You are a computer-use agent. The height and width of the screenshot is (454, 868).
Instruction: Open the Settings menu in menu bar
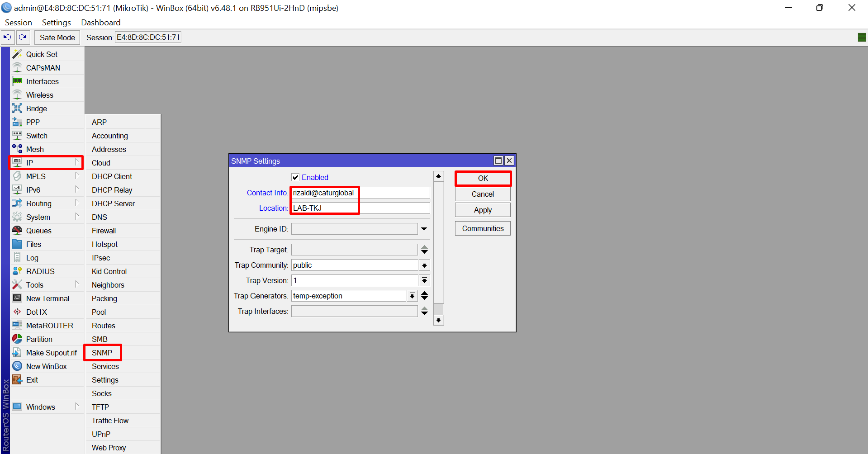click(x=57, y=23)
